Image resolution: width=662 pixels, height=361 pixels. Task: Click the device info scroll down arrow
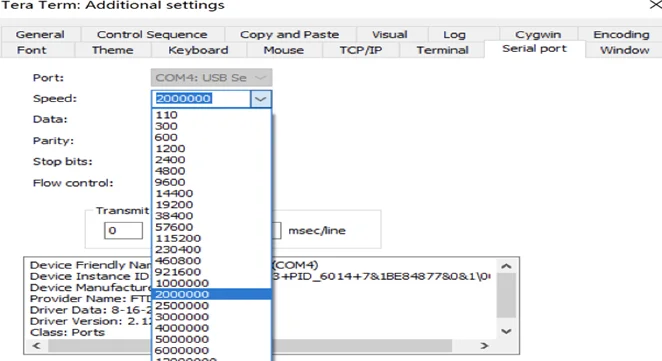tap(506, 331)
